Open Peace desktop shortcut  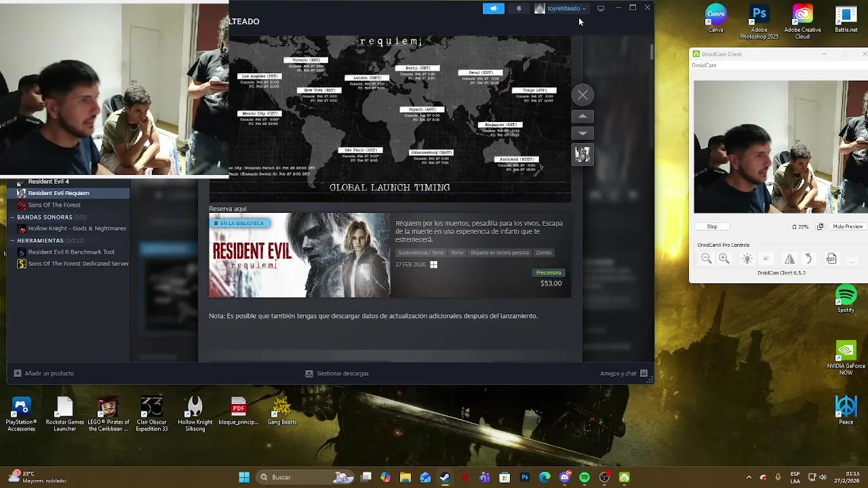[x=846, y=409]
